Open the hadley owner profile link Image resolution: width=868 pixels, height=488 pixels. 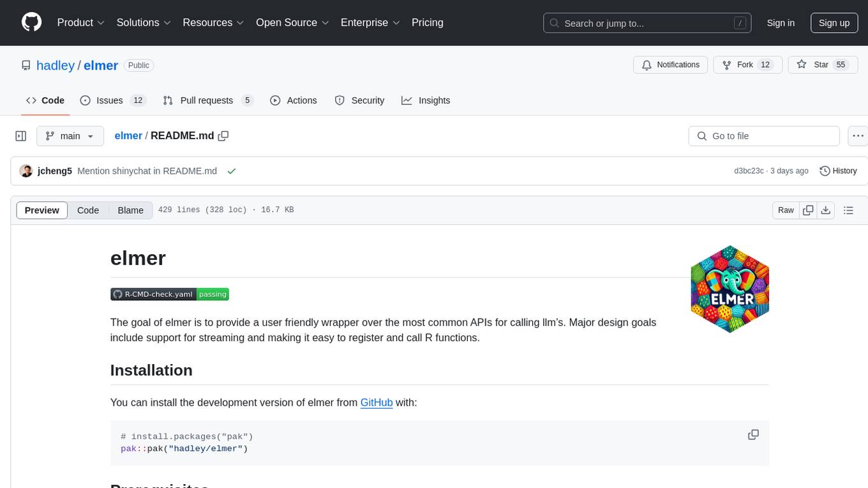(56, 65)
